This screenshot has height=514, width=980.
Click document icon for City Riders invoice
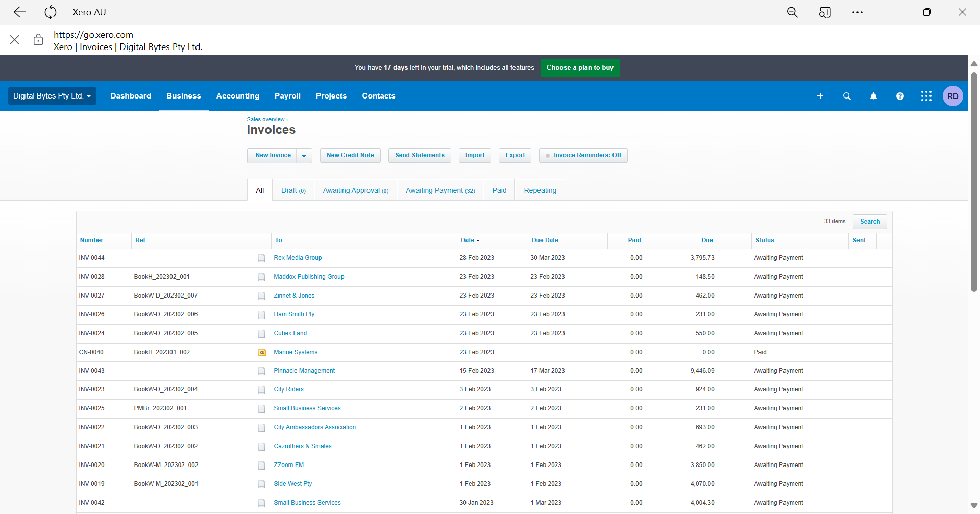(x=261, y=390)
